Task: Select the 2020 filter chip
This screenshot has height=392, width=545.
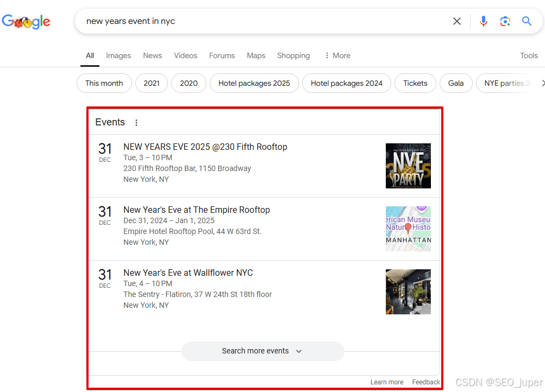Action: [189, 83]
